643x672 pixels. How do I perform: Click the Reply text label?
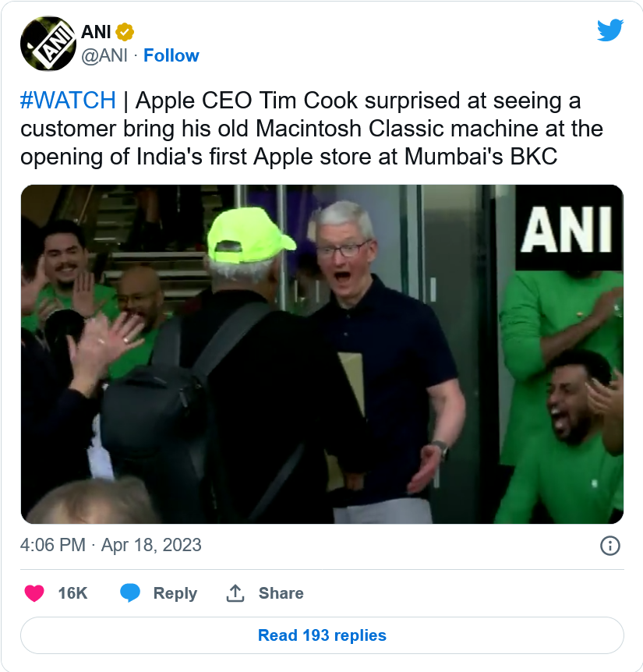pos(175,593)
